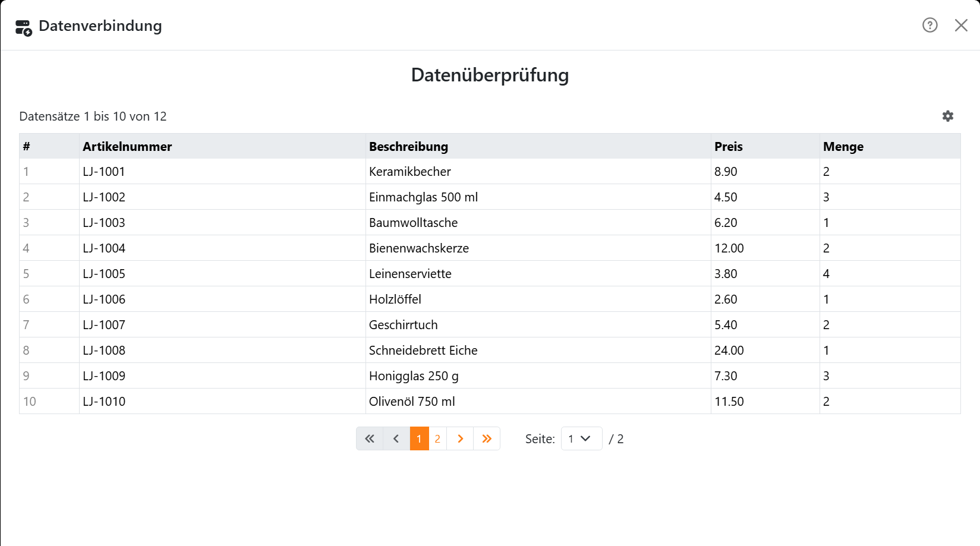This screenshot has height=546, width=980.
Task: Close the Datenverbindung dialog
Action: [x=961, y=25]
